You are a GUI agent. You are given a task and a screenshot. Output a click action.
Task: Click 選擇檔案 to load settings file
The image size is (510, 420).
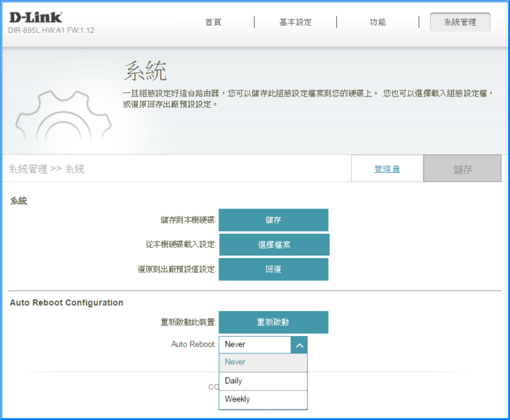tap(273, 245)
